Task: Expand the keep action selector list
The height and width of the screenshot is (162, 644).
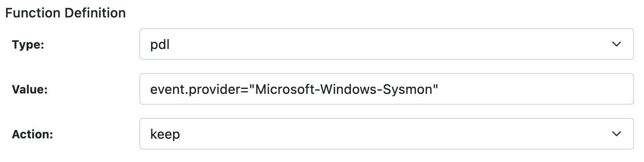Action: (386, 134)
